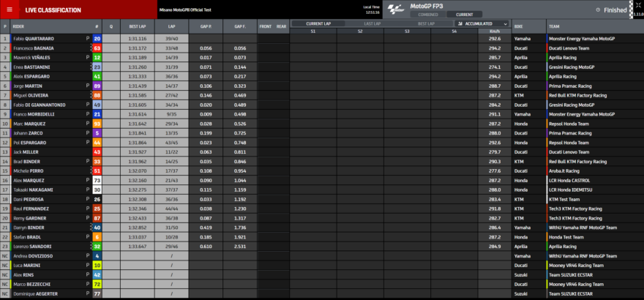Switch to the Combined session view
This screenshot has height=300, width=644.
pos(428,14)
